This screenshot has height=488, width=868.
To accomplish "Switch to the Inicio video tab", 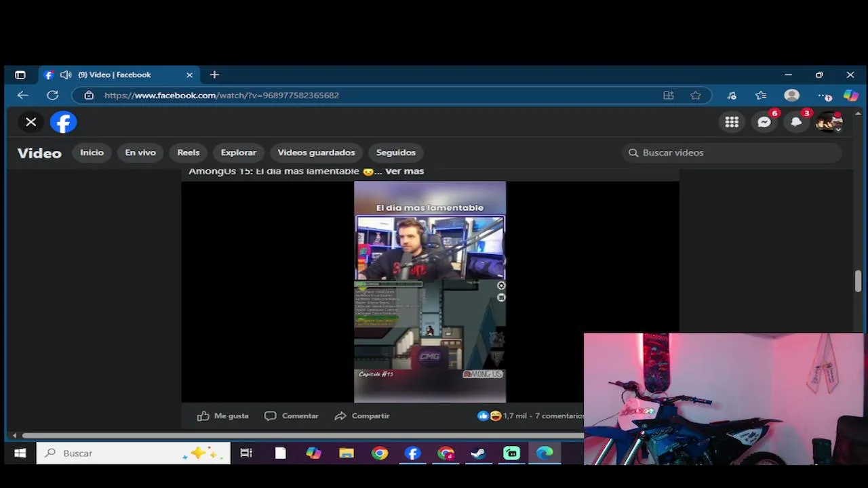I will point(92,152).
